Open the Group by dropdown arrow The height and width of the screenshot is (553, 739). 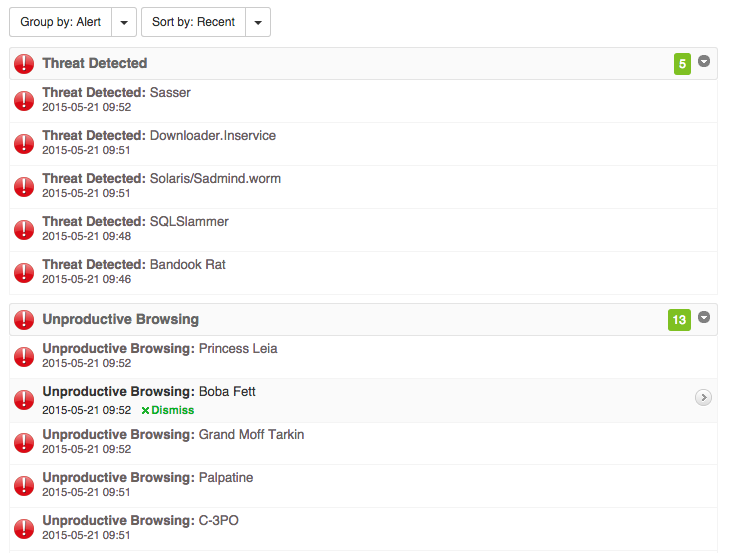coord(124,22)
